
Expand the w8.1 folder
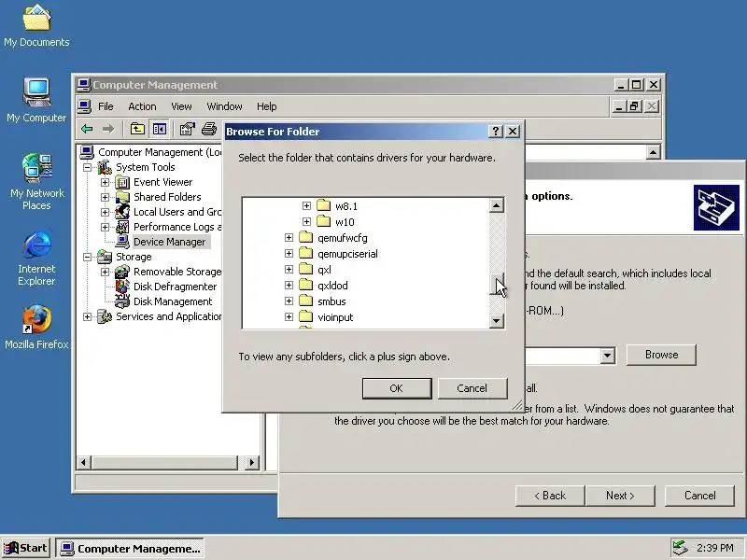click(x=306, y=205)
